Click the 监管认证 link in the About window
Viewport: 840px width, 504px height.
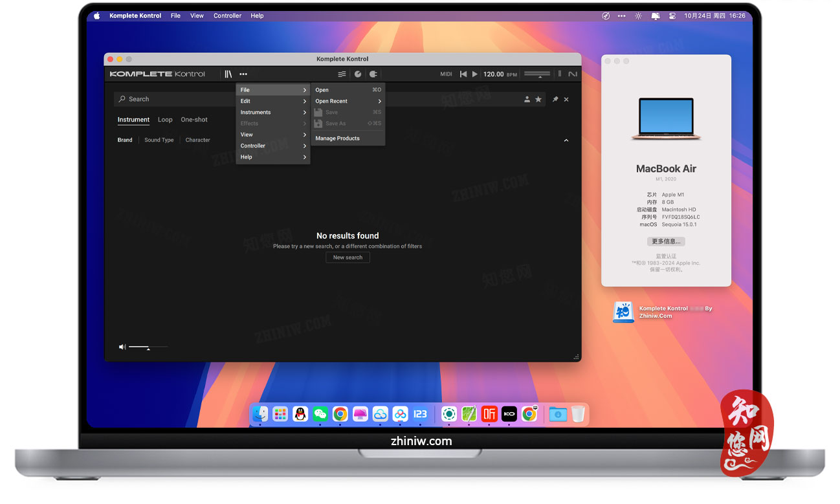pyautogui.click(x=666, y=256)
